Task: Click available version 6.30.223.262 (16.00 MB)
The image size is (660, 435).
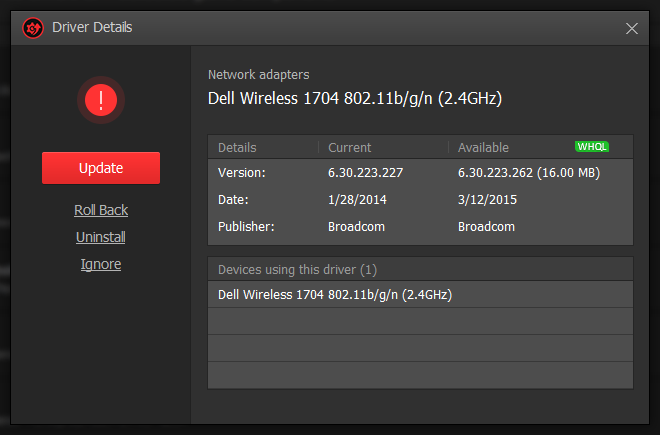Action: pos(529,173)
